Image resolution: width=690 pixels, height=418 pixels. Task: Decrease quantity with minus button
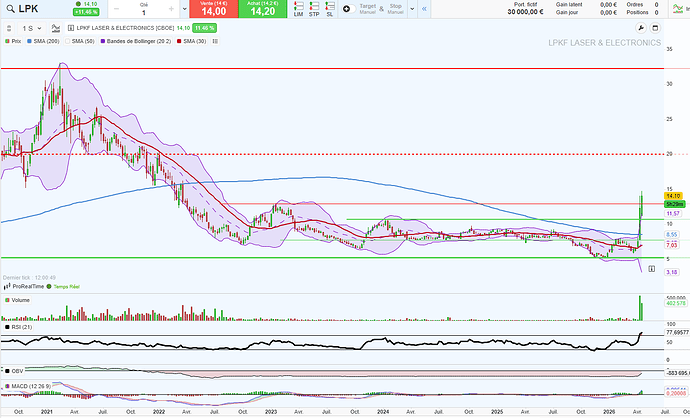click(117, 9)
